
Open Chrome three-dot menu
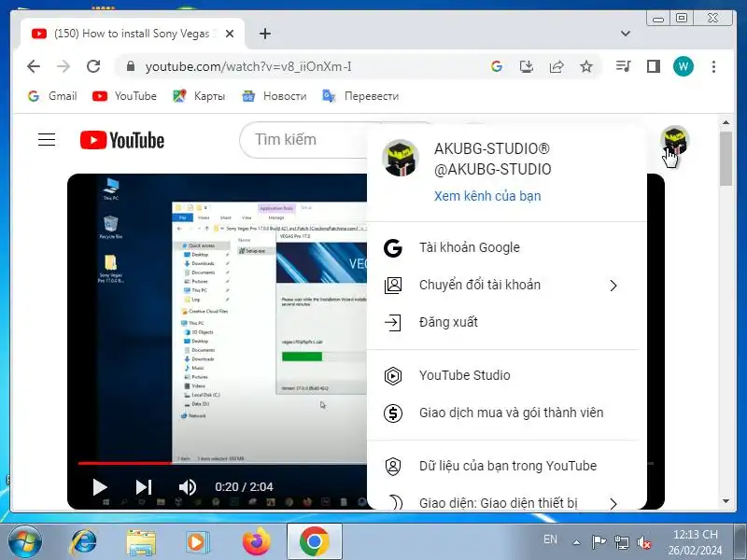713,66
